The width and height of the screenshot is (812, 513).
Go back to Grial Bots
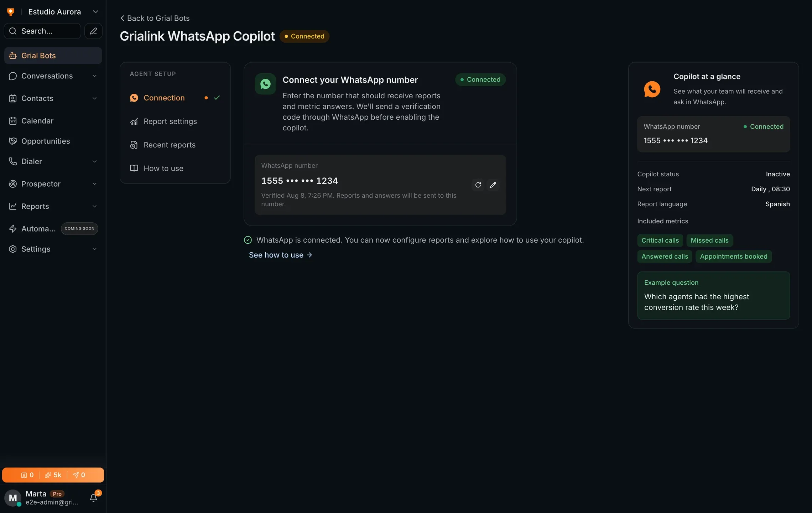click(x=155, y=18)
